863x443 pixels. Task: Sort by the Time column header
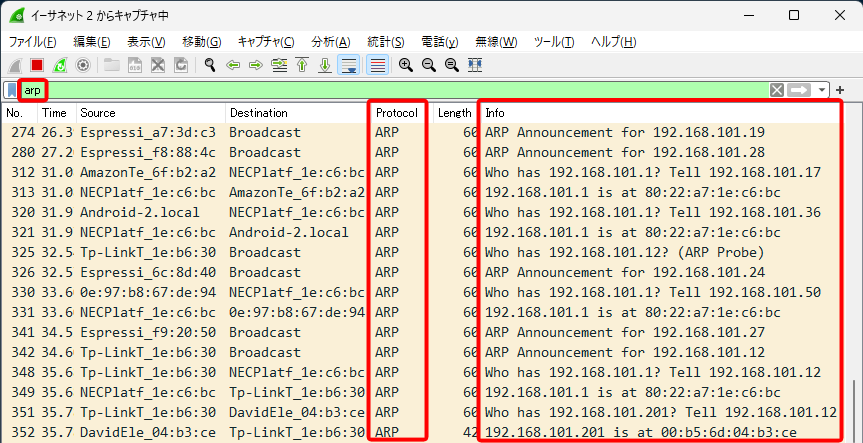(x=57, y=113)
